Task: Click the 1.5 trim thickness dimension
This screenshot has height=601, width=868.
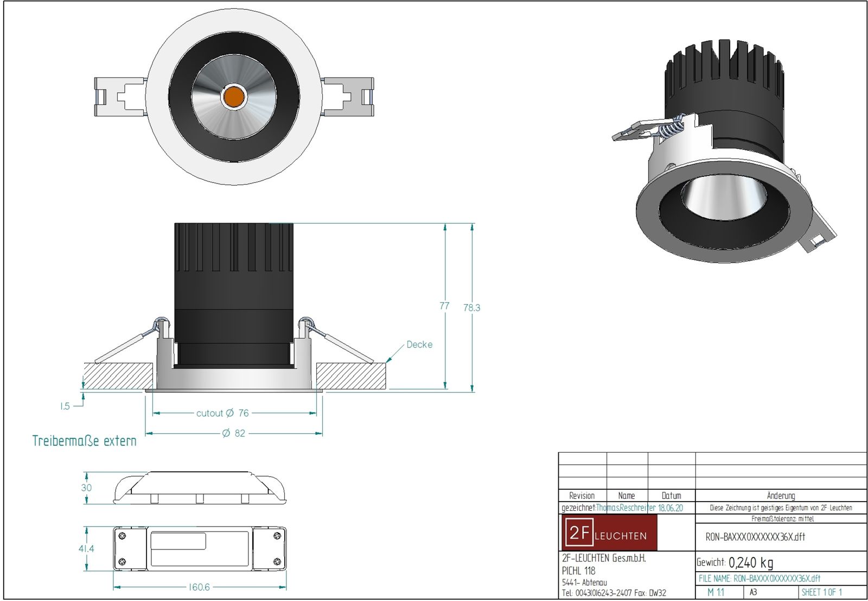Action: point(65,406)
